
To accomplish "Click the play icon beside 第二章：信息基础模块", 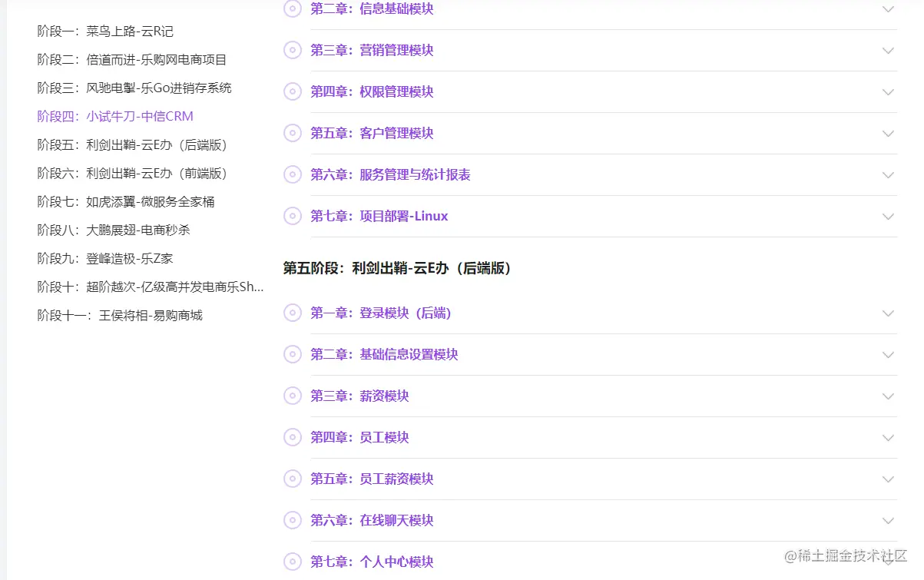I will pos(293,8).
